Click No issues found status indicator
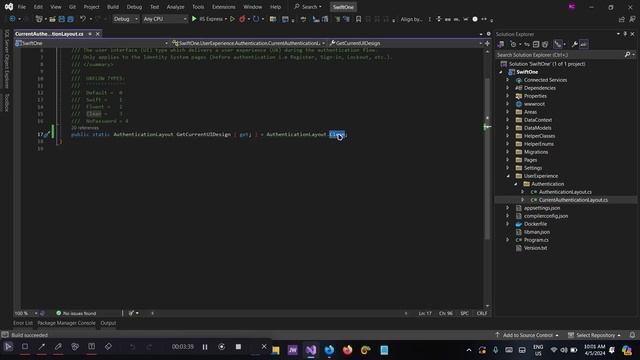 pos(76,313)
